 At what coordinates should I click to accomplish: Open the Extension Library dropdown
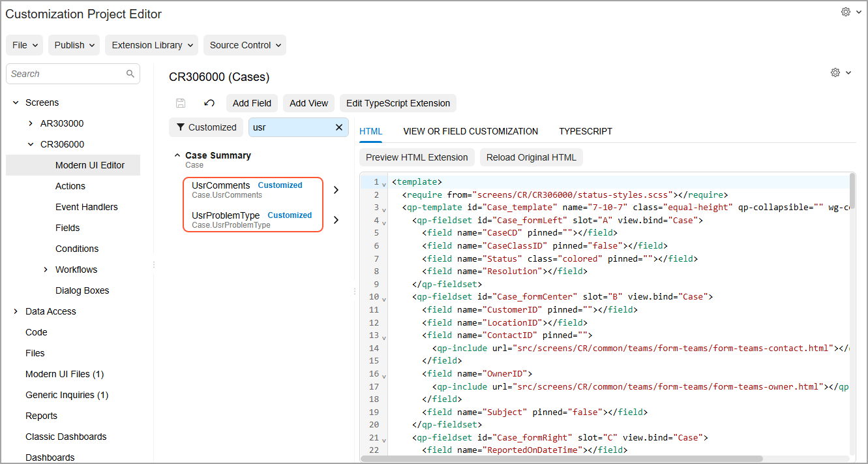[151, 45]
